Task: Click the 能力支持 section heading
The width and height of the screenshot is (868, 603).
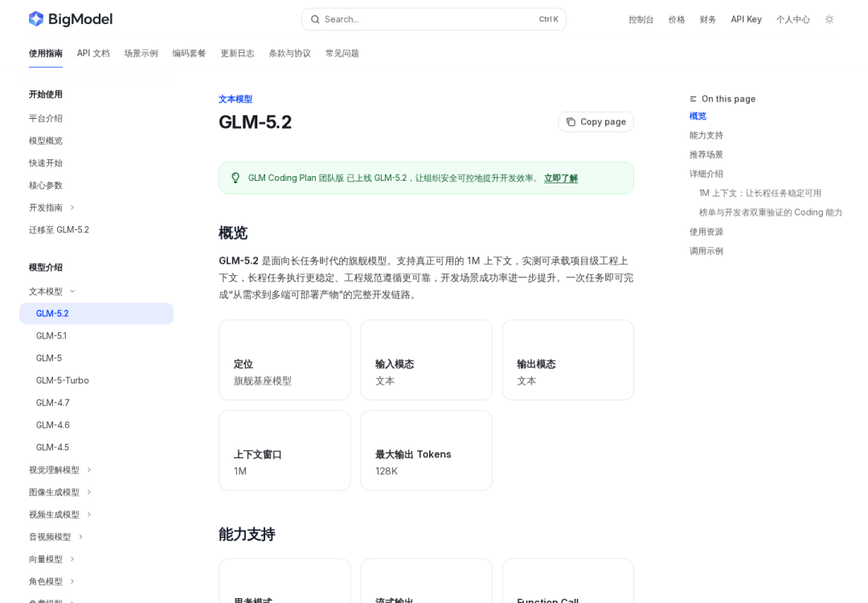Action: [x=247, y=535]
